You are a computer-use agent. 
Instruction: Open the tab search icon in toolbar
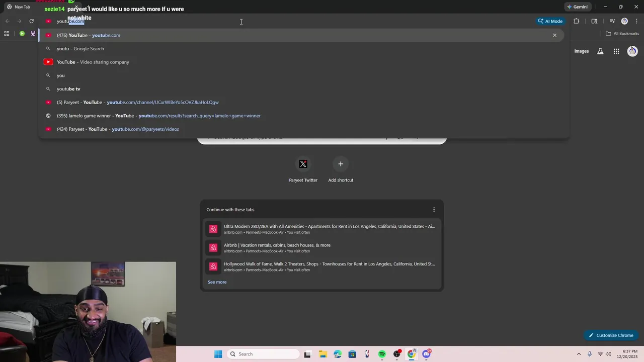(x=594, y=21)
